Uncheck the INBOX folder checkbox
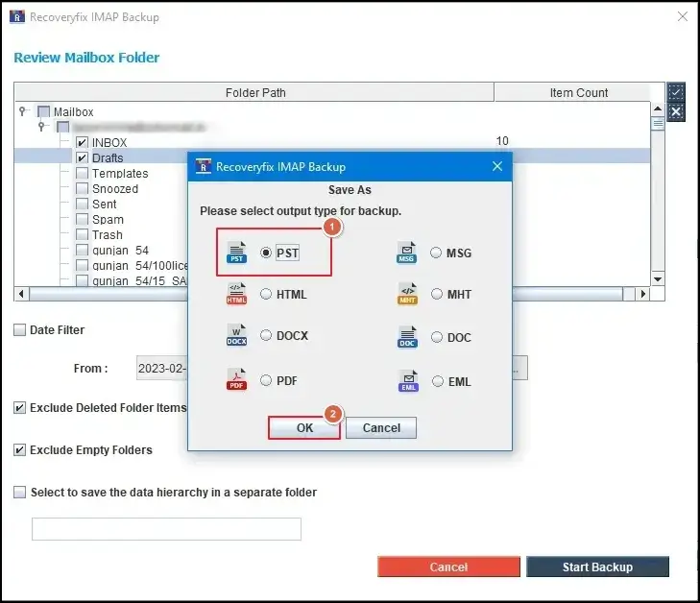The image size is (700, 603). [x=82, y=142]
